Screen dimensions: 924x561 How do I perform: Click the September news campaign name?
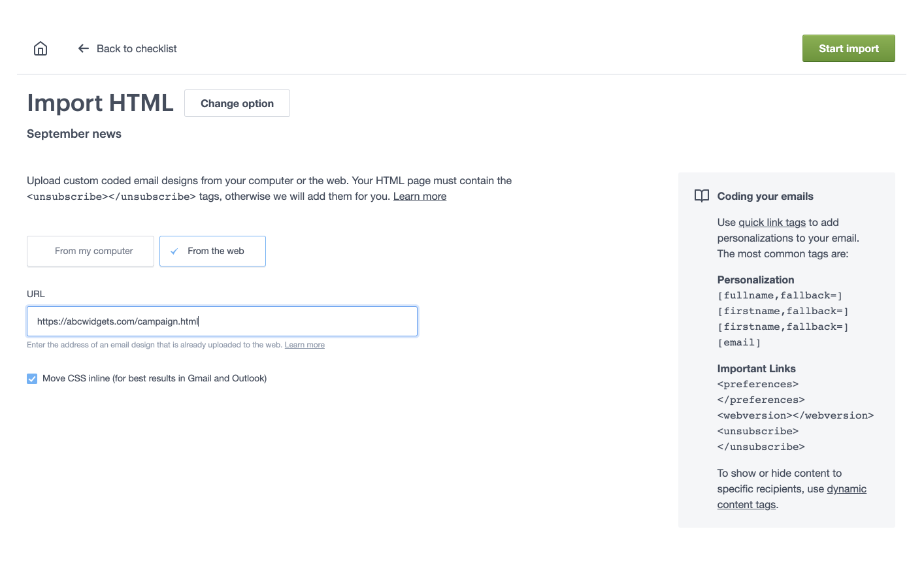pyautogui.click(x=74, y=134)
